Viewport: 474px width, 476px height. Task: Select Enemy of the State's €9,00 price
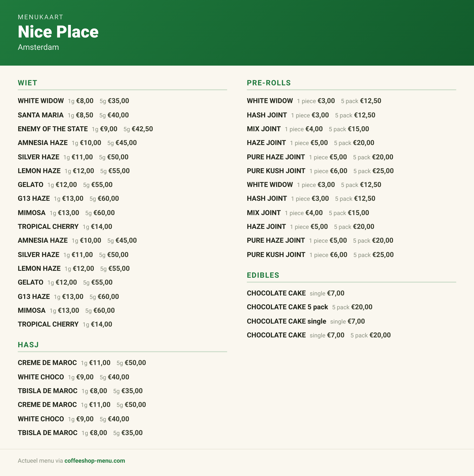coord(109,129)
